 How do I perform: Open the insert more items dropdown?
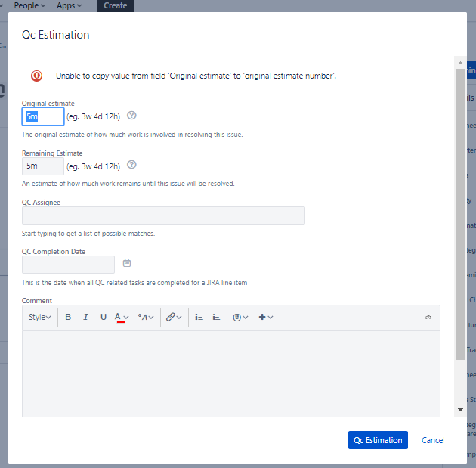coord(266,317)
